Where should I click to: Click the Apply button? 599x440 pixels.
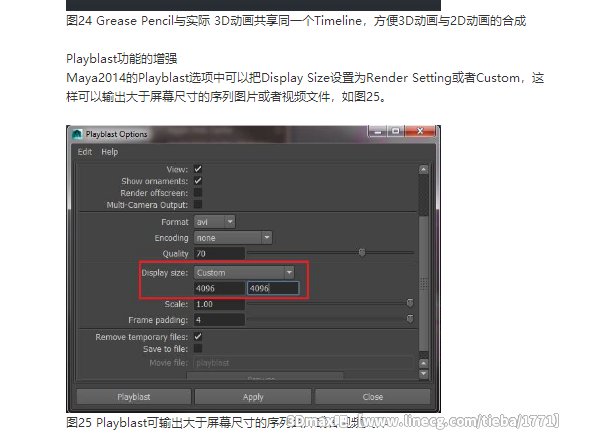pyautogui.click(x=253, y=397)
